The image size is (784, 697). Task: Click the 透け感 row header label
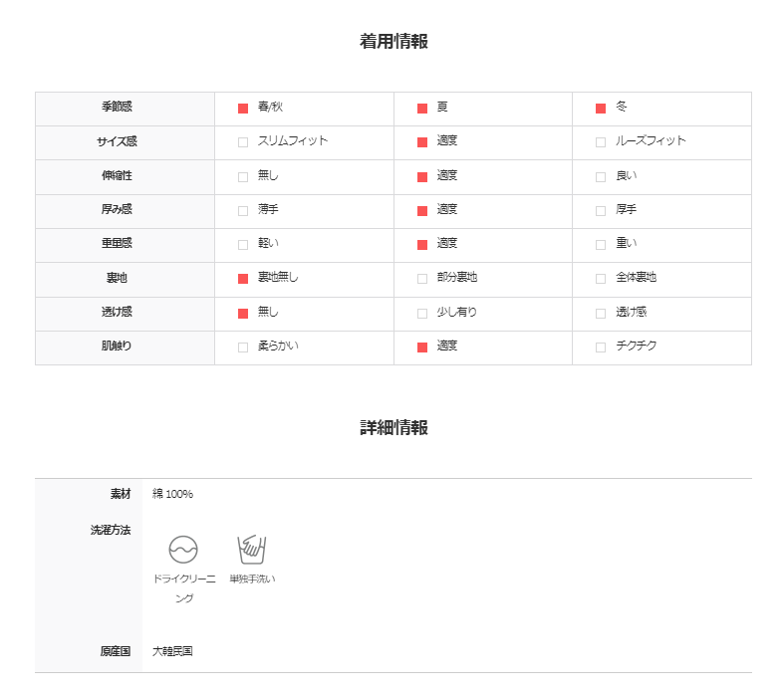(x=117, y=312)
